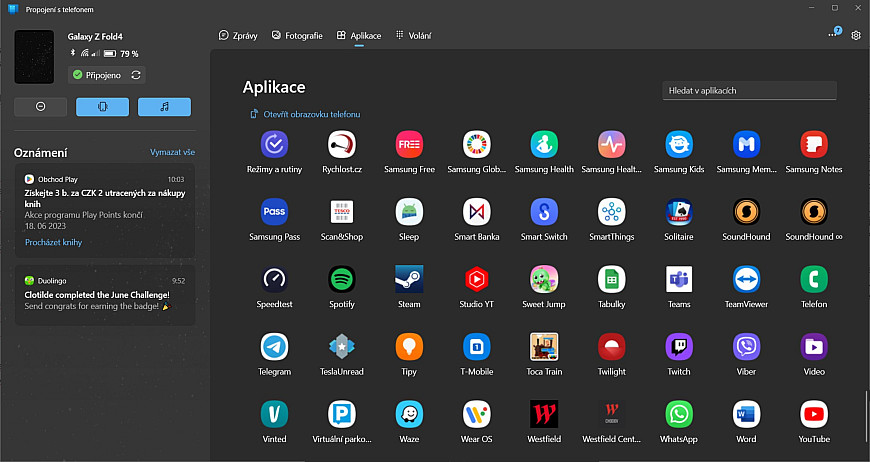Open the Obchod Play notification
The width and height of the screenshot is (870, 462).
105,210
